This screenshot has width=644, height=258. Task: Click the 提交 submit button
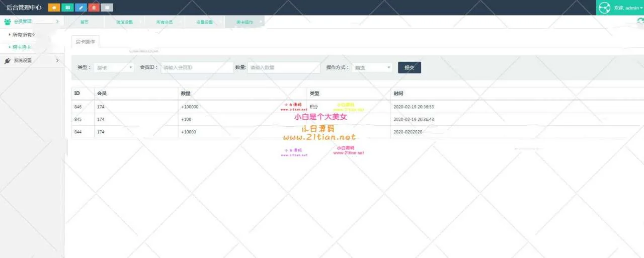pos(409,67)
